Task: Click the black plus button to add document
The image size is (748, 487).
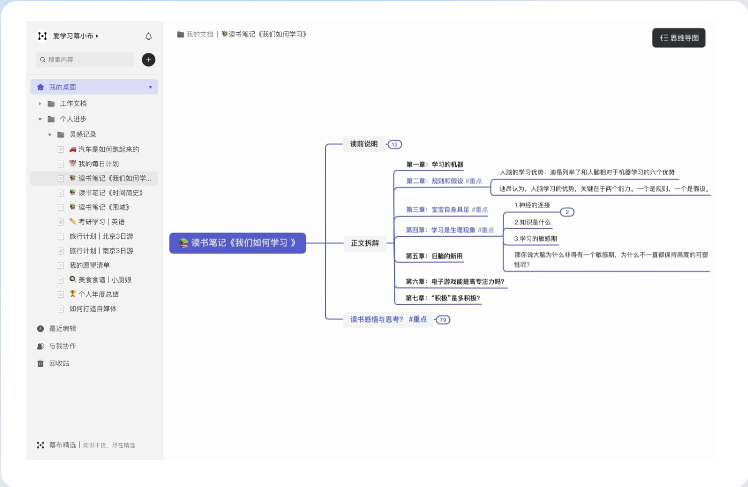Action: pyautogui.click(x=148, y=60)
